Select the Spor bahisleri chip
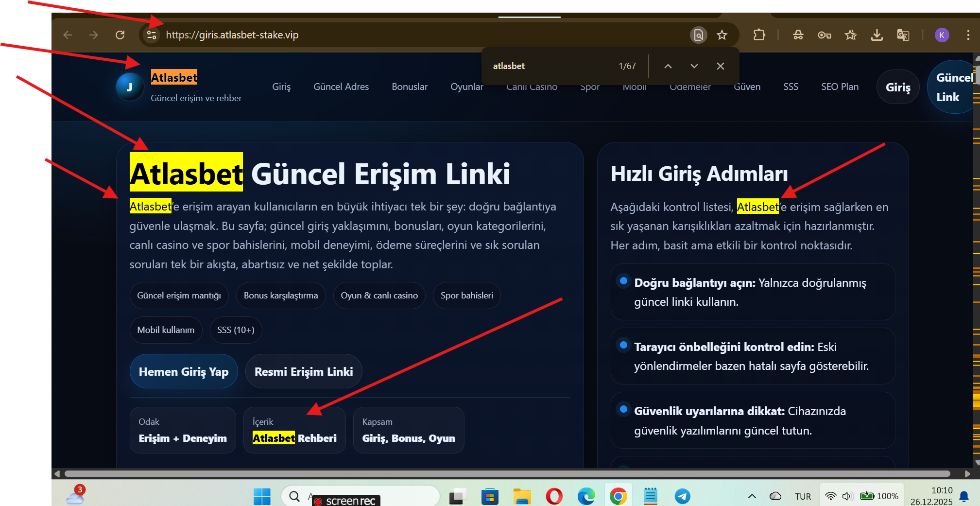Image resolution: width=980 pixels, height=506 pixels. 467,296
